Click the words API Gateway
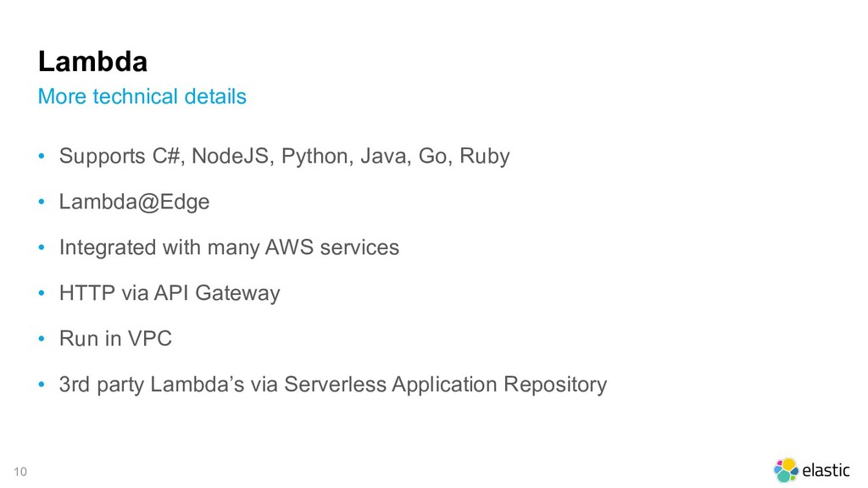This screenshot has height=488, width=868. click(x=216, y=293)
